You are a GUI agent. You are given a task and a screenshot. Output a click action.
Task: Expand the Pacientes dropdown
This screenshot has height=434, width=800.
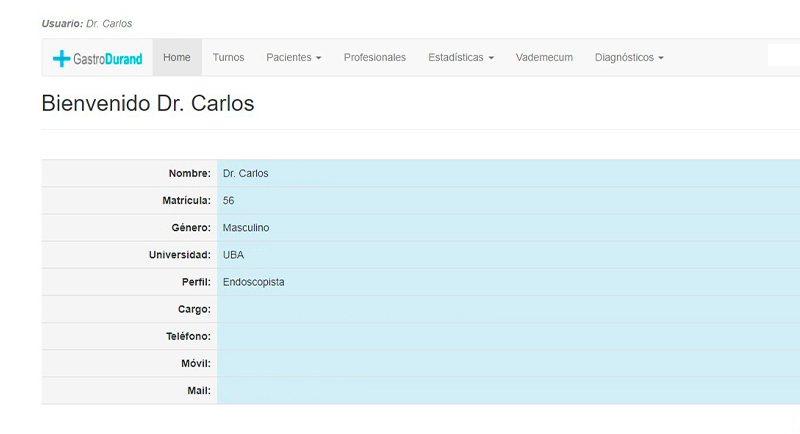(x=293, y=58)
